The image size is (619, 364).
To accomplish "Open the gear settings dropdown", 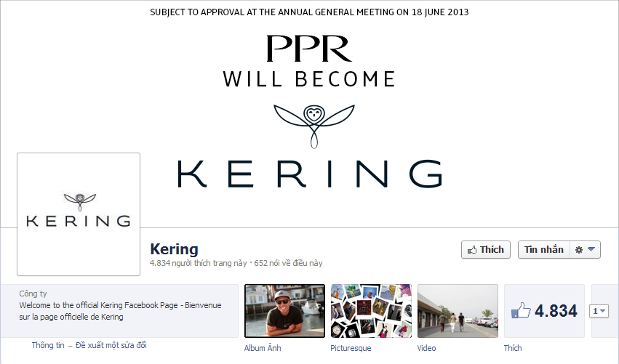I will tap(585, 250).
